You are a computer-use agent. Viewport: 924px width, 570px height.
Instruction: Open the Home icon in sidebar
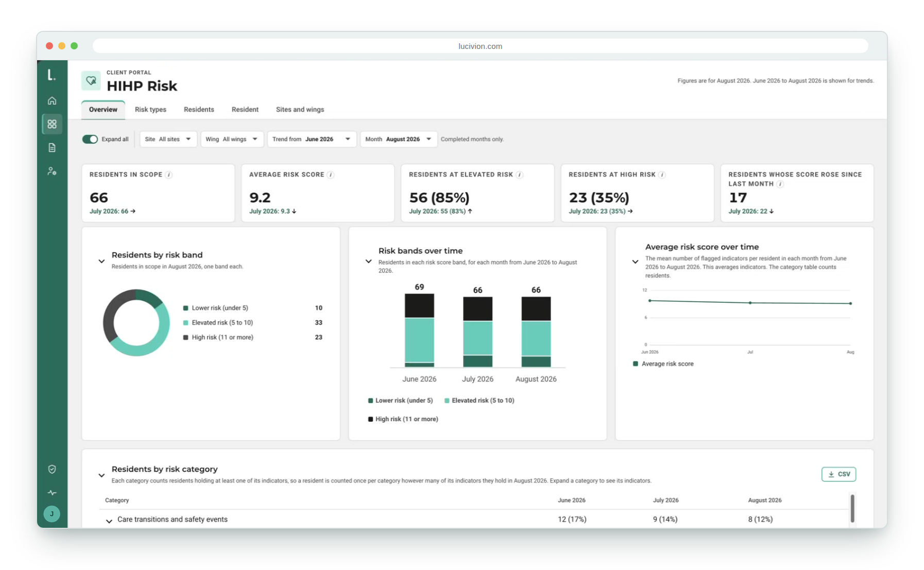point(52,100)
